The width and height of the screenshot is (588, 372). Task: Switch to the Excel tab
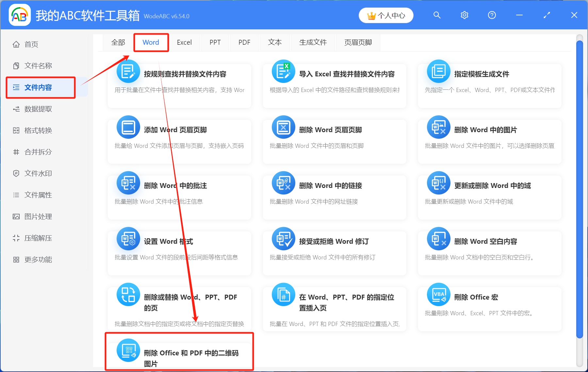184,42
